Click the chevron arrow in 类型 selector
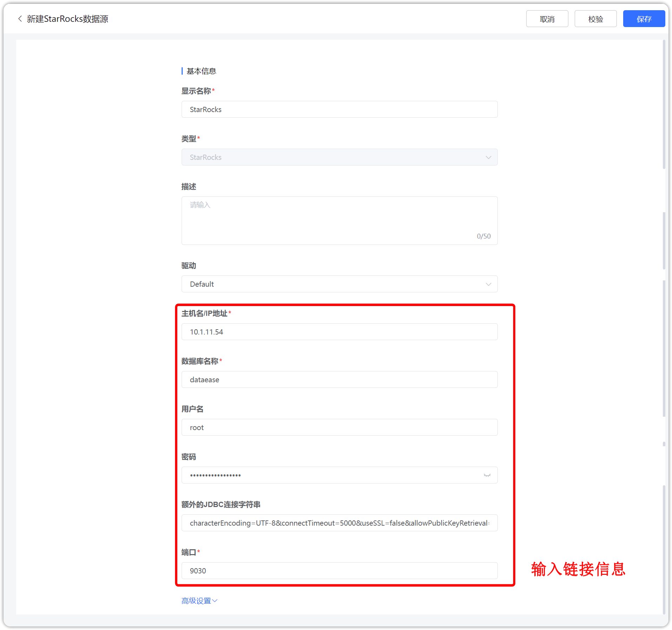Viewport: 672px width, 630px height. pyautogui.click(x=488, y=157)
